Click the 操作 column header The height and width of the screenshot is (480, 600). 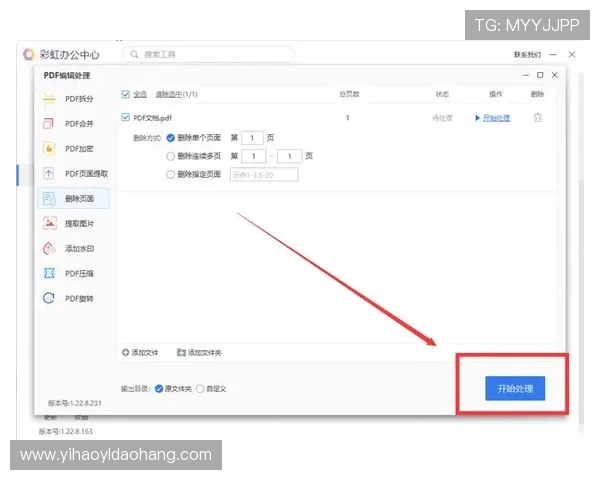[x=496, y=94]
